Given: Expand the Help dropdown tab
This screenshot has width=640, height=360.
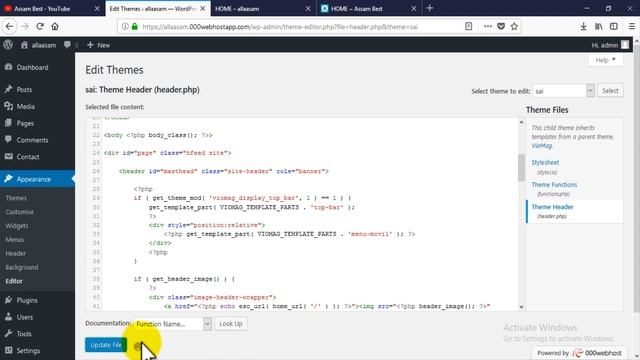Looking at the screenshot, I should [x=605, y=60].
